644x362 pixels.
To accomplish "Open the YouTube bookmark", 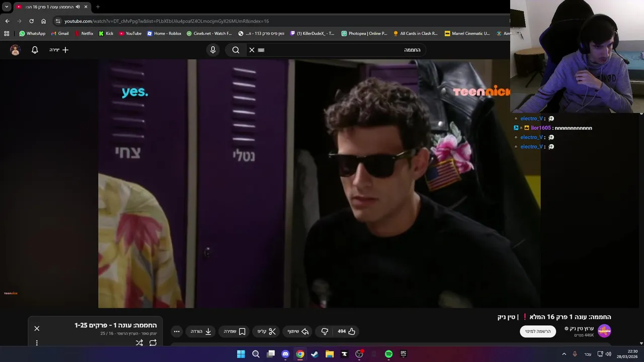I will point(130,34).
